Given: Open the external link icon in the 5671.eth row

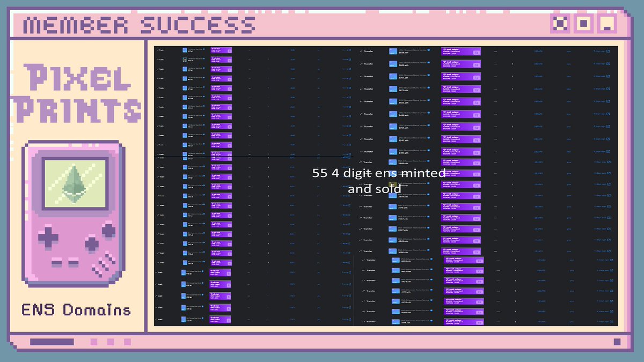Looking at the screenshot, I should point(608,88).
